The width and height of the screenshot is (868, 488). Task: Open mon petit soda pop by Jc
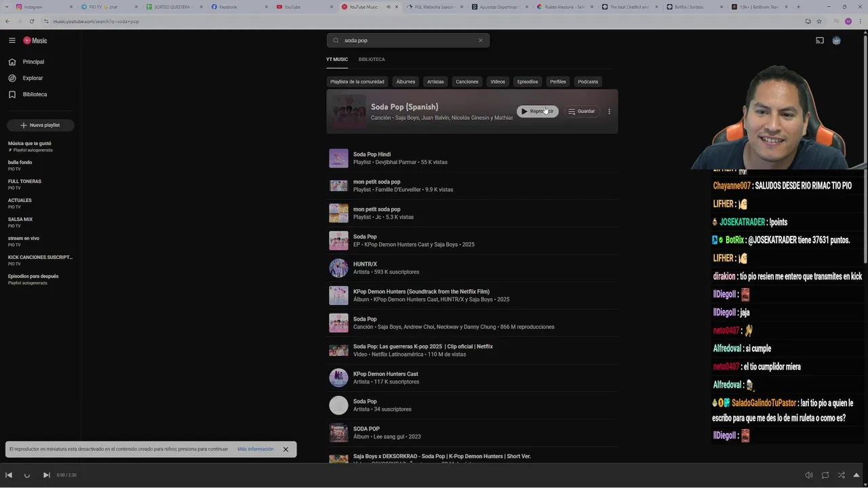point(472,213)
